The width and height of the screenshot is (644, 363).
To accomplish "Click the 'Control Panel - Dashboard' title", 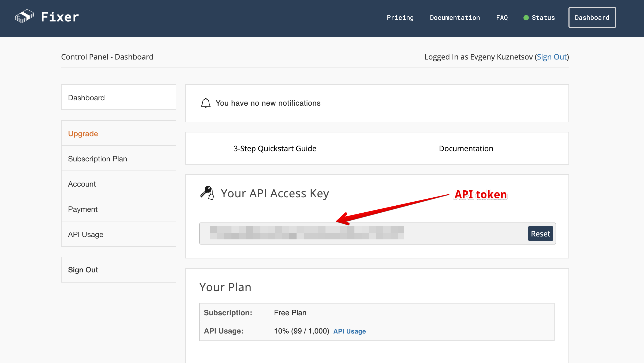I will 107,57.
